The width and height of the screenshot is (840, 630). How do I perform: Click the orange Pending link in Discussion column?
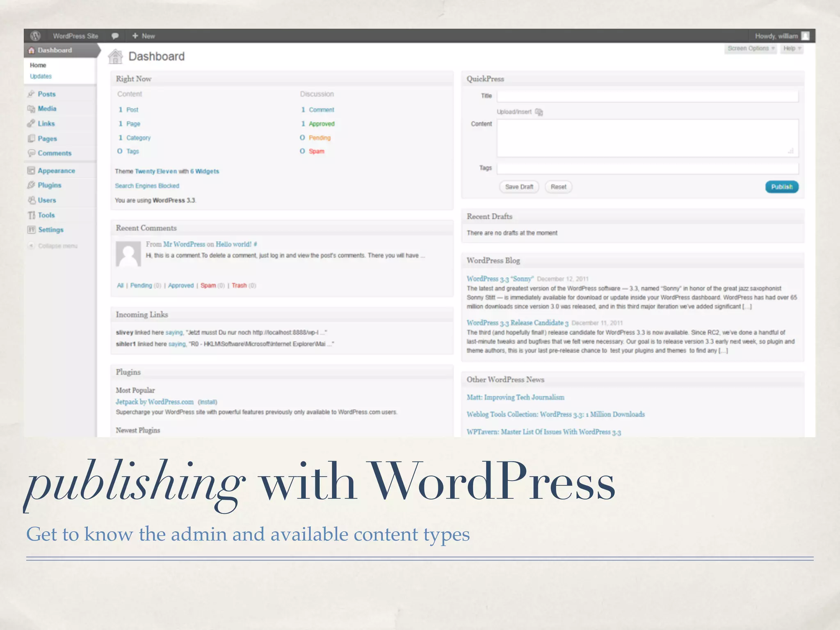point(320,138)
